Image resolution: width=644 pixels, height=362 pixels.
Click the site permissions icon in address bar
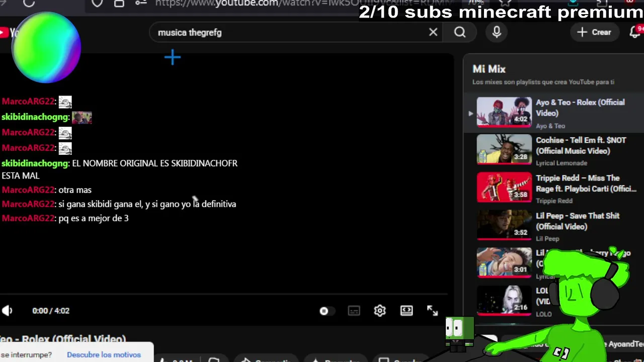pos(141,3)
